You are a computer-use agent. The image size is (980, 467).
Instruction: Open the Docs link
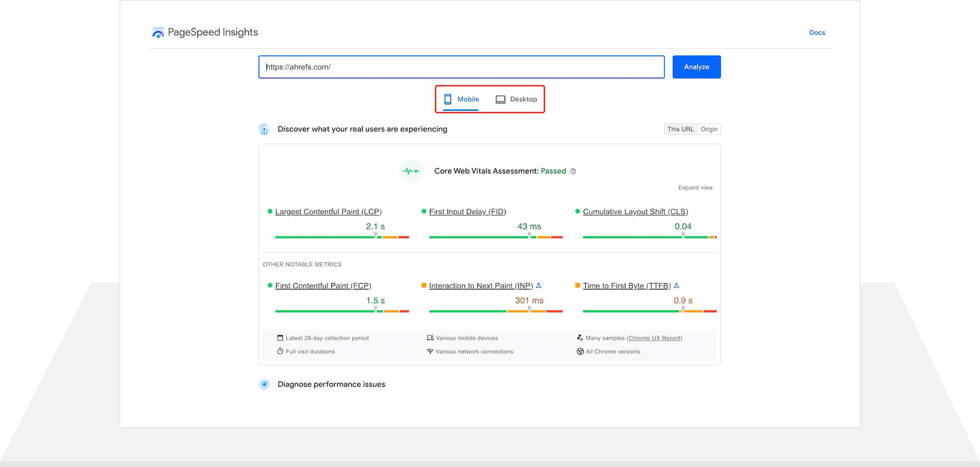[817, 33]
